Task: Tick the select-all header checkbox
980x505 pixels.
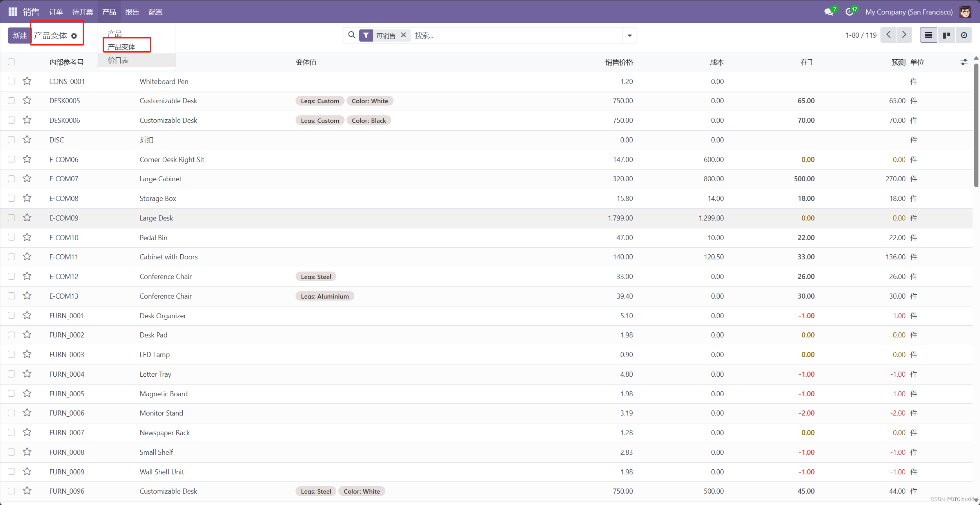Action: pyautogui.click(x=11, y=62)
